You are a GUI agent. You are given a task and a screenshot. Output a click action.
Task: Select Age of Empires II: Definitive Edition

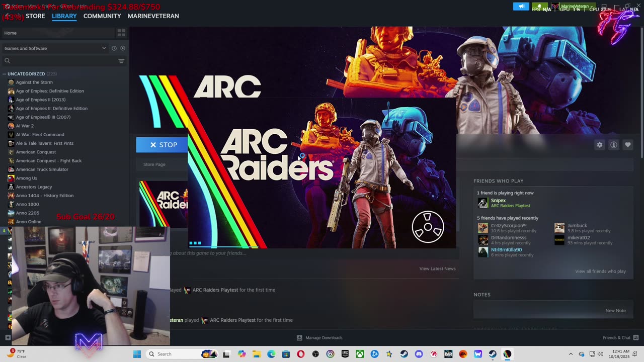(51, 108)
